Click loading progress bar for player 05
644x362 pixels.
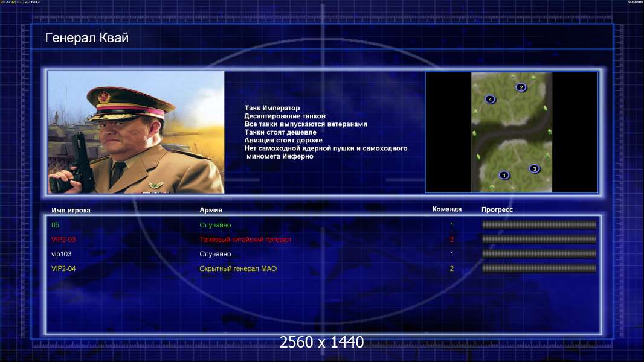coord(539,224)
